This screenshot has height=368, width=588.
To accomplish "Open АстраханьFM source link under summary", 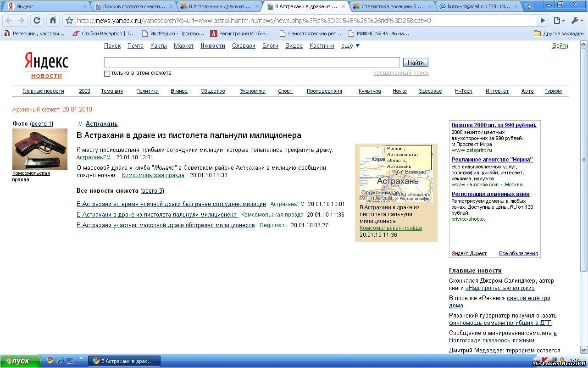I will click(94, 157).
